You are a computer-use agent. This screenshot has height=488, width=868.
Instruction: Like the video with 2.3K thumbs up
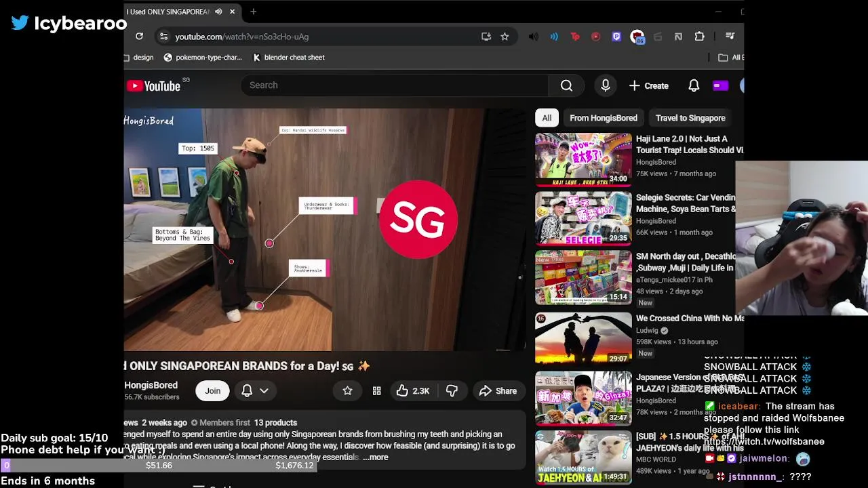point(413,391)
